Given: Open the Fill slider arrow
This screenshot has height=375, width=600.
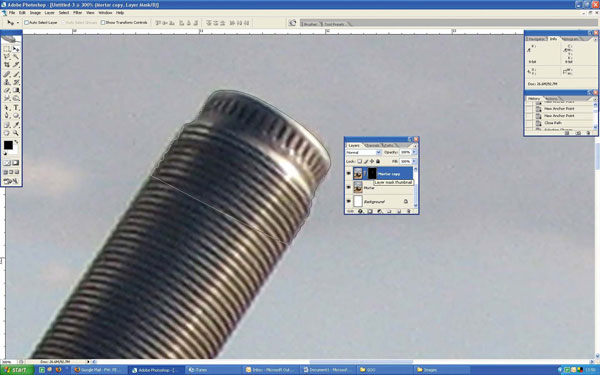Looking at the screenshot, I should (x=414, y=161).
